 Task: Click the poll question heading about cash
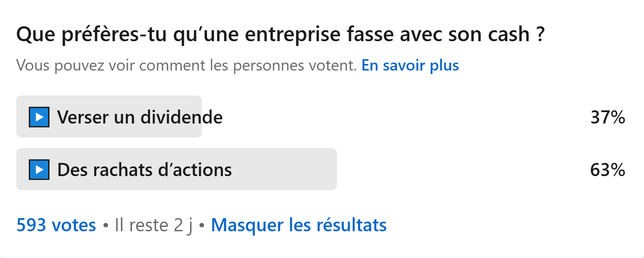pyautogui.click(x=280, y=35)
